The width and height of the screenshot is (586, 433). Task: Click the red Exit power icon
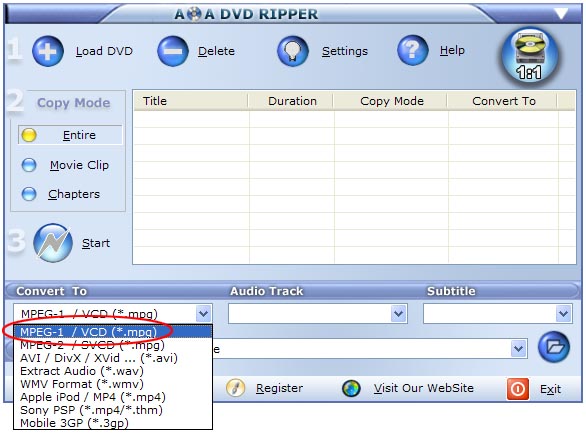518,389
